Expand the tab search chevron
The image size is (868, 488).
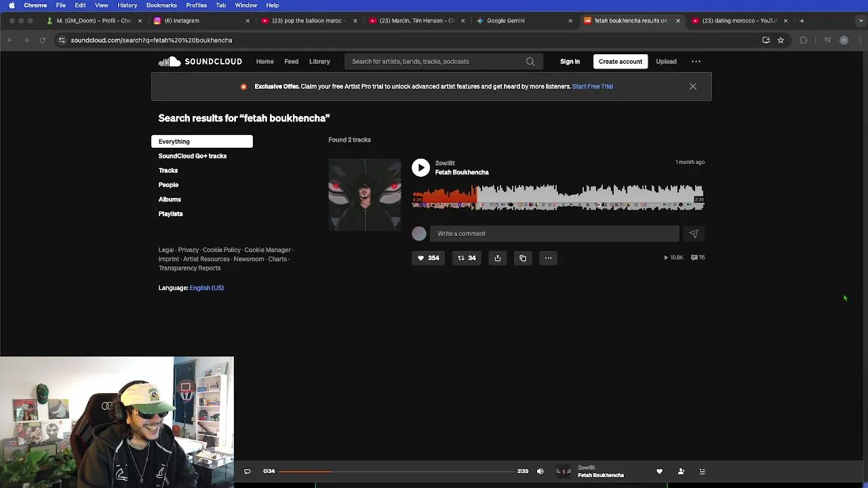(861, 21)
